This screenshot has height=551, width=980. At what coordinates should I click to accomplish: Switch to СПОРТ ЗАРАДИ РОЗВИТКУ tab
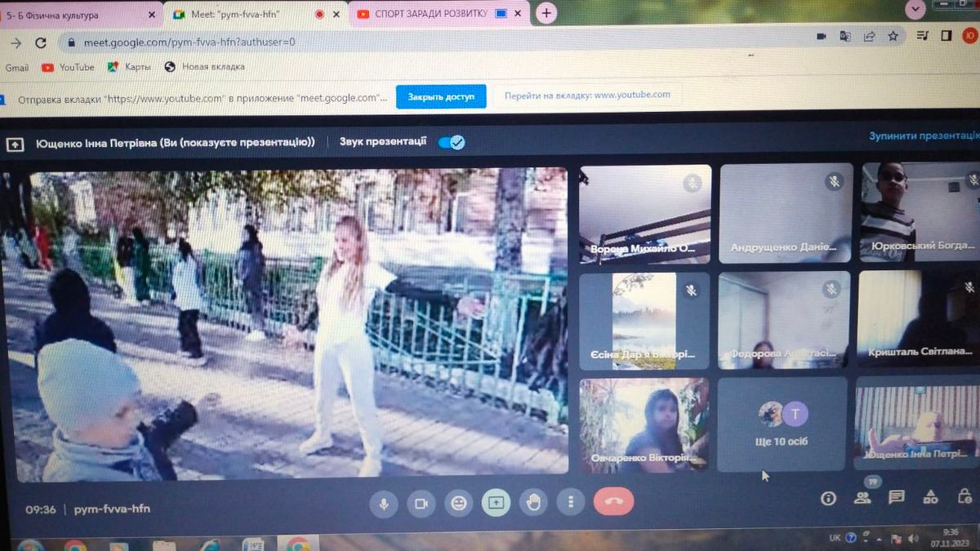tap(439, 13)
